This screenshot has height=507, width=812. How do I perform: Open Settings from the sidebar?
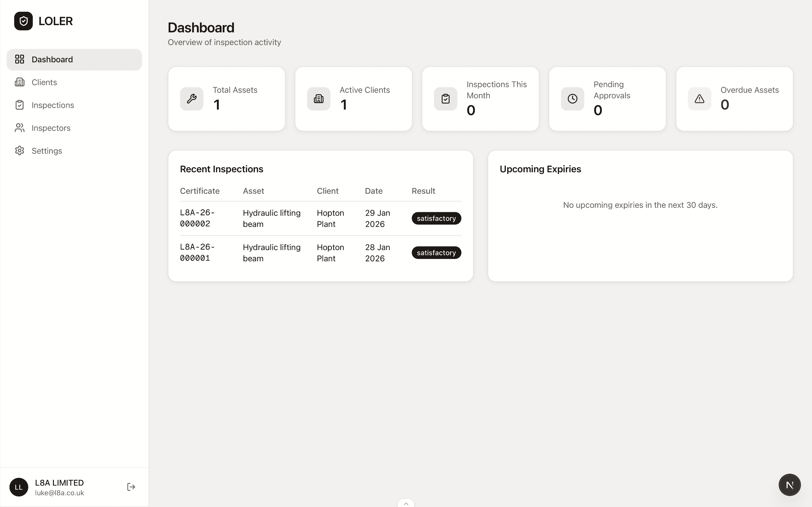(x=47, y=151)
